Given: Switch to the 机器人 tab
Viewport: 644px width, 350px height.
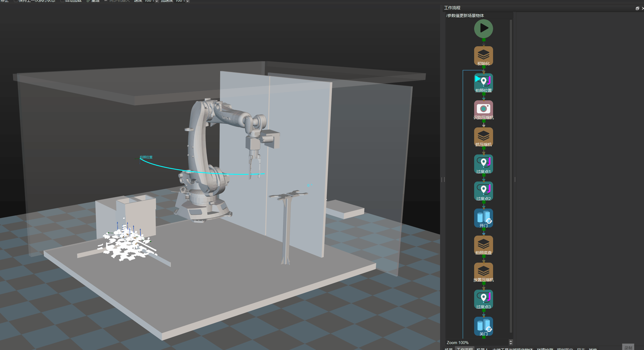Looking at the screenshot, I should tap(483, 349).
